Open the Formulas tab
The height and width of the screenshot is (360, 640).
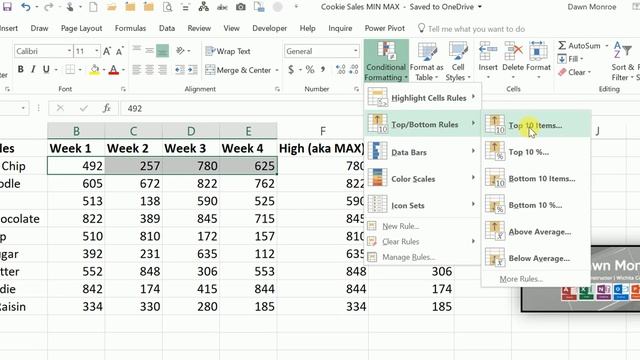pos(130,28)
